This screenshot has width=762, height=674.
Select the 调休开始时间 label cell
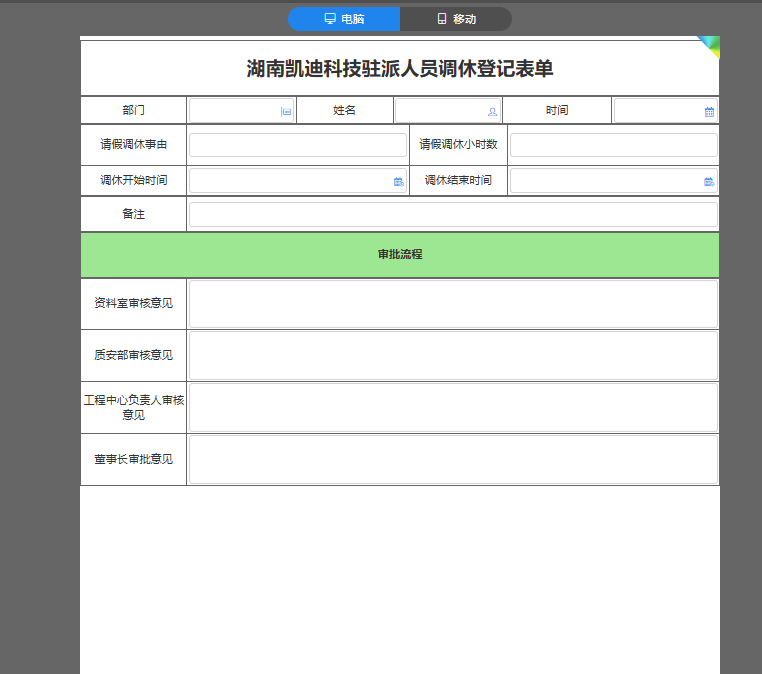[x=133, y=180]
